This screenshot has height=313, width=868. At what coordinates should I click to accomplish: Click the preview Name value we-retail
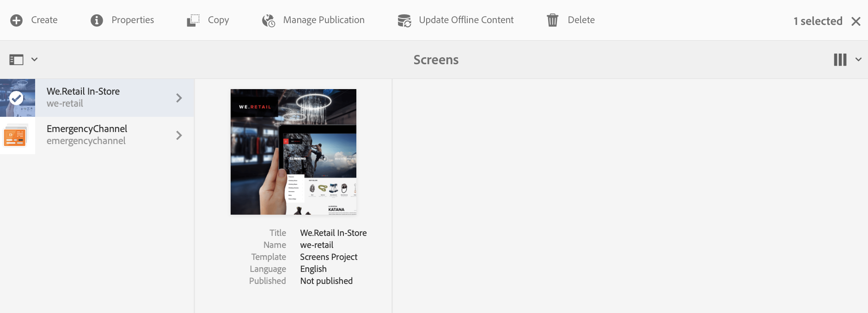point(317,245)
